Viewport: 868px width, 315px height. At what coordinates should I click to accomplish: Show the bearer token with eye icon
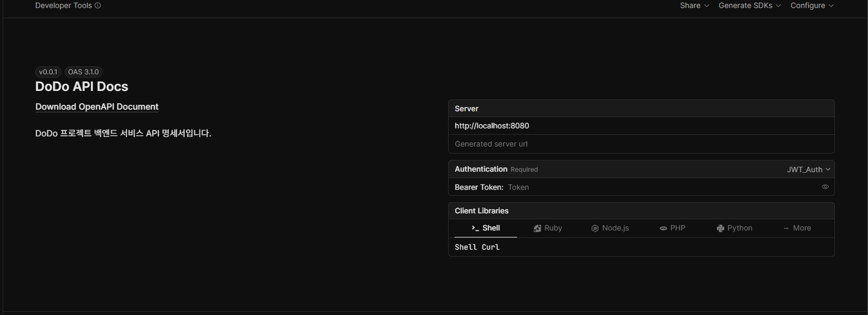[825, 187]
